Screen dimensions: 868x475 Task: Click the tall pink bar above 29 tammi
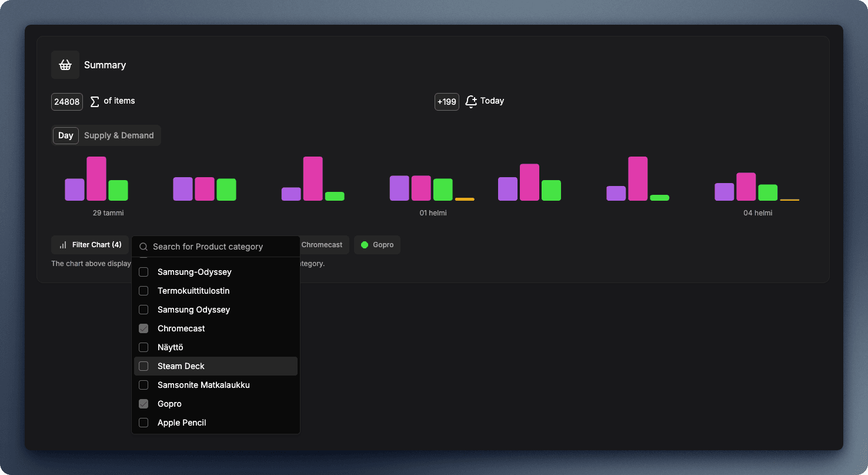[96, 178]
